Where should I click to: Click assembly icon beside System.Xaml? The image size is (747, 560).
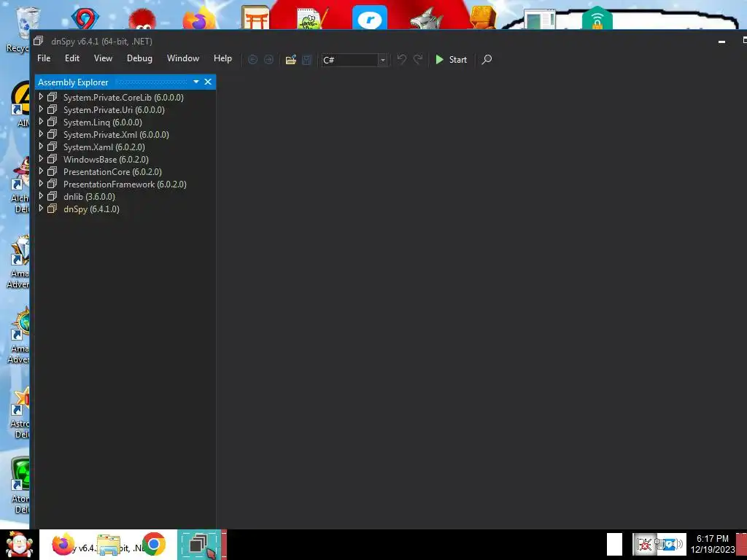[53, 146]
